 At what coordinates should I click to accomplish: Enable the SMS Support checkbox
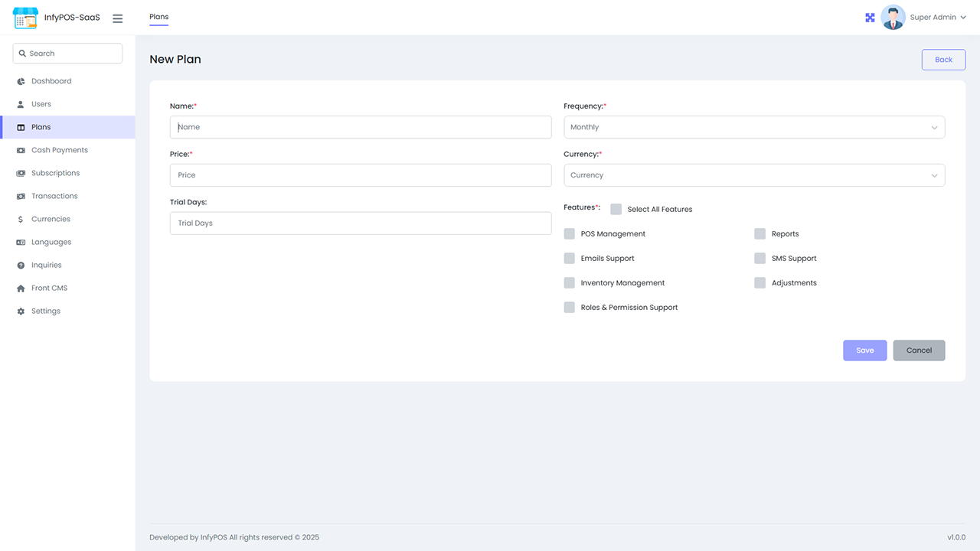(x=759, y=258)
